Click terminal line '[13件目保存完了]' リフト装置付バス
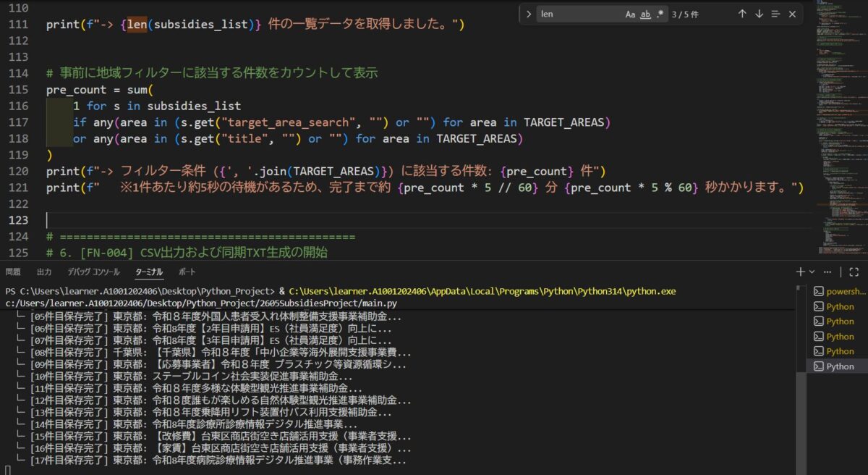 coord(205,412)
